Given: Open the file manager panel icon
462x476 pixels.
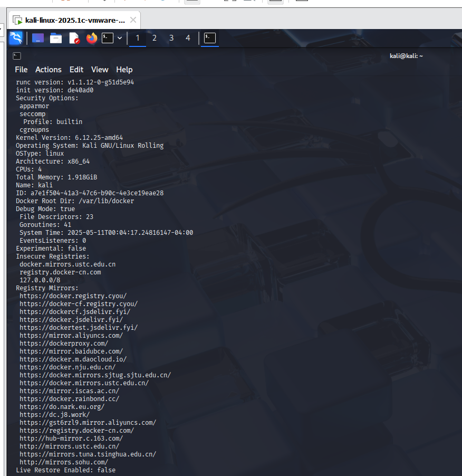Looking at the screenshot, I should coord(56,38).
